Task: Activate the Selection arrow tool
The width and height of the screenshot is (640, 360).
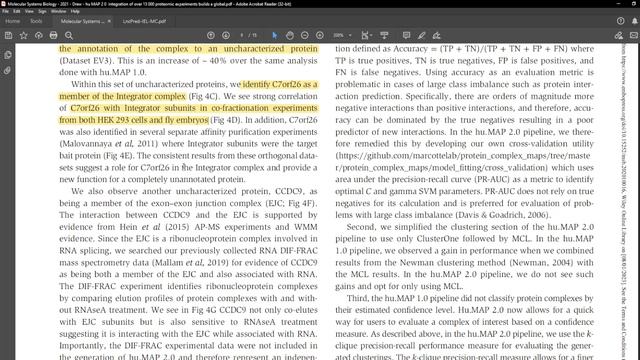Action: pyautogui.click(x=275, y=36)
